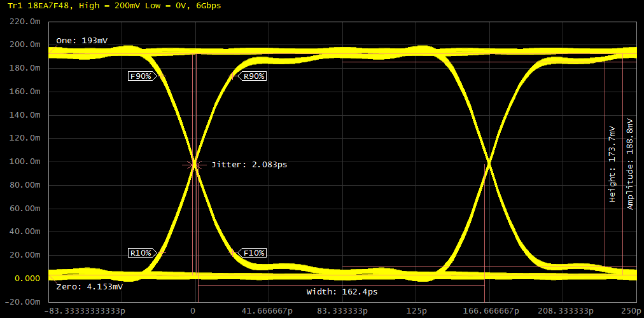Click the 0 tick on the time axis
This screenshot has width=644, height=318.
click(x=193, y=310)
